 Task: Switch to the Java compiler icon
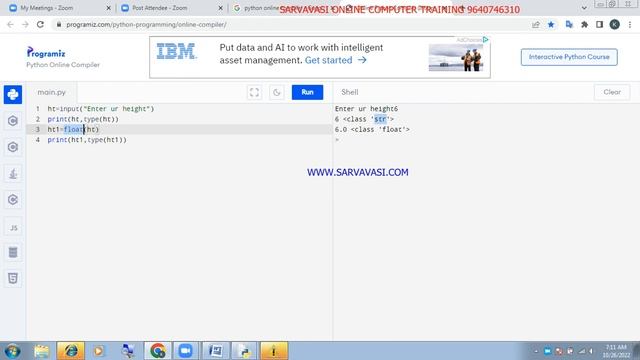point(13,173)
